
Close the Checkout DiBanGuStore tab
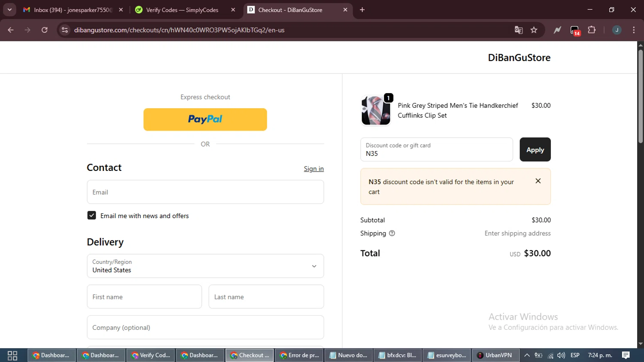[345, 10]
